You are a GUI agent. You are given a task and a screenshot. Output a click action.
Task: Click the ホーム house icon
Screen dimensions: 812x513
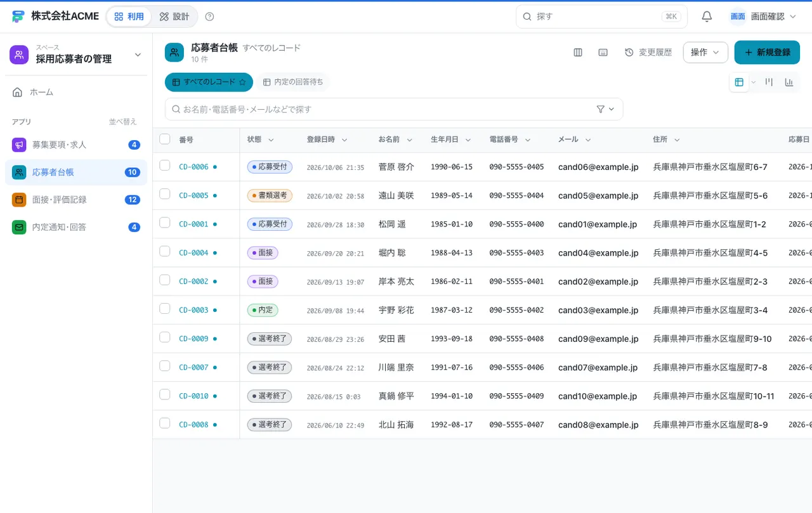[x=18, y=92]
